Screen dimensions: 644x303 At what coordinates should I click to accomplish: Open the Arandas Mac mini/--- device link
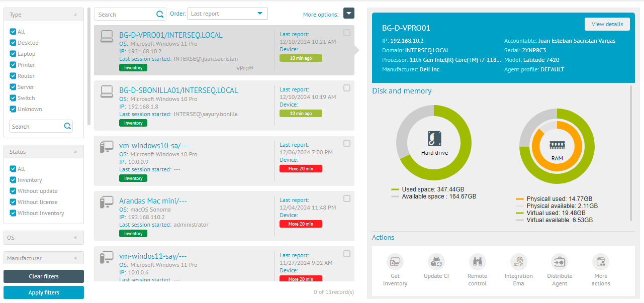[153, 201]
